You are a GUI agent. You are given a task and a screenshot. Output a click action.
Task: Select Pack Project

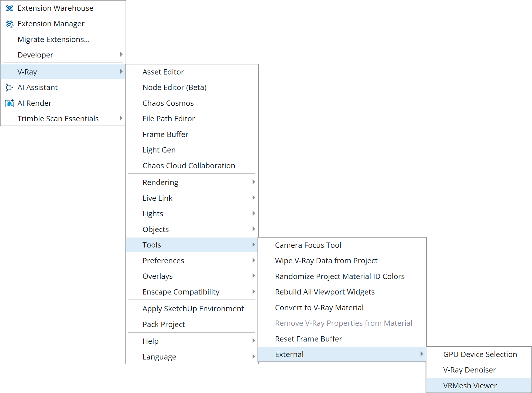point(192,324)
